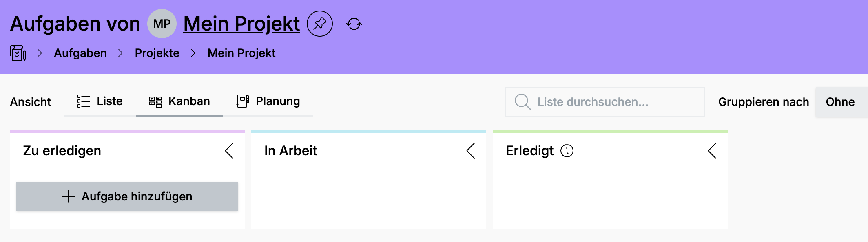Go to Projekte in the breadcrumb
Screen dimensions: 868x242
coord(157,53)
